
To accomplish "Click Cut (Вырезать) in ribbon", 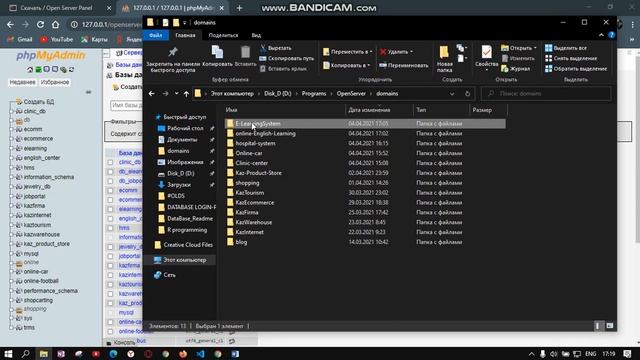I will coord(276,48).
